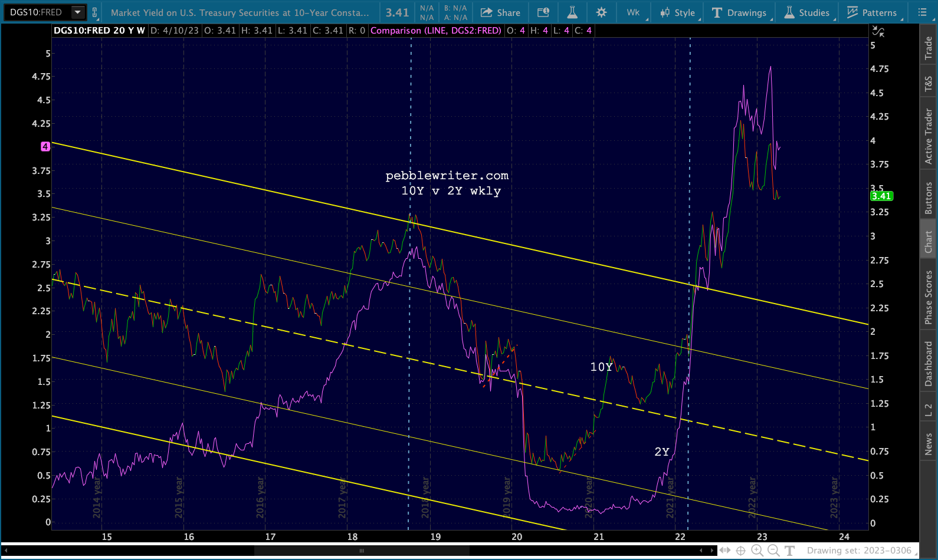Click the last price 3.41 in header
The height and width of the screenshot is (560, 938).
coord(397,12)
